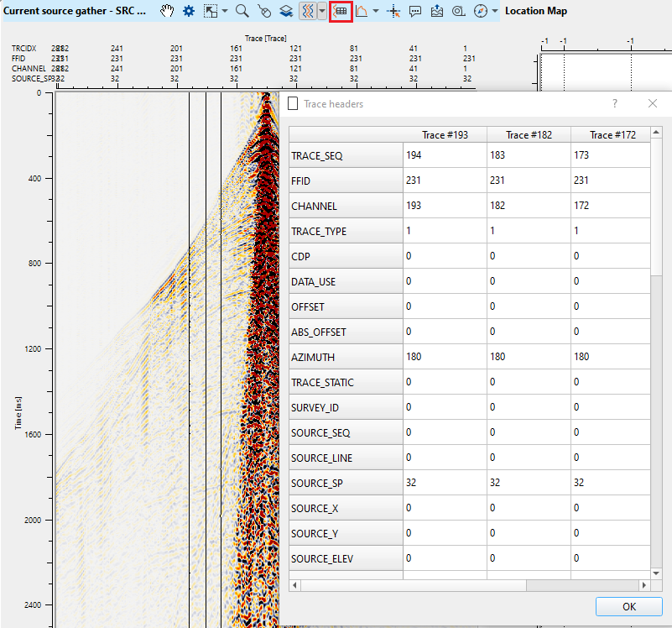
Task: Activate the magnifier zoom tool
Action: pyautogui.click(x=242, y=11)
